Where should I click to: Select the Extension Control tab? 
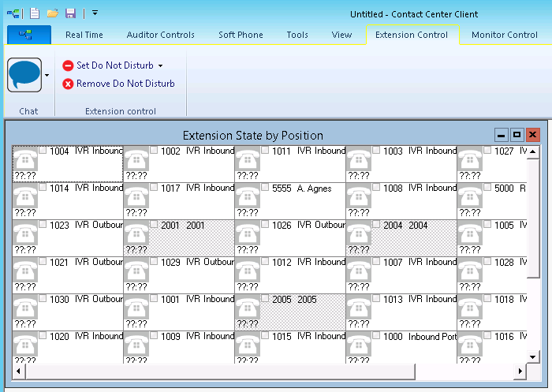(412, 35)
